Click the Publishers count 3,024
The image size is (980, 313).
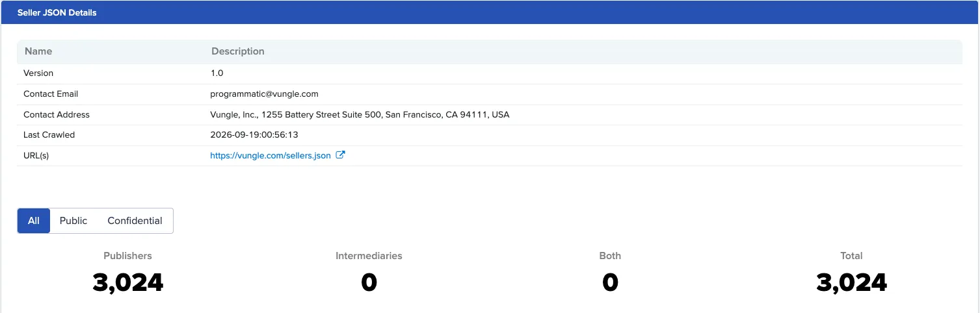128,282
